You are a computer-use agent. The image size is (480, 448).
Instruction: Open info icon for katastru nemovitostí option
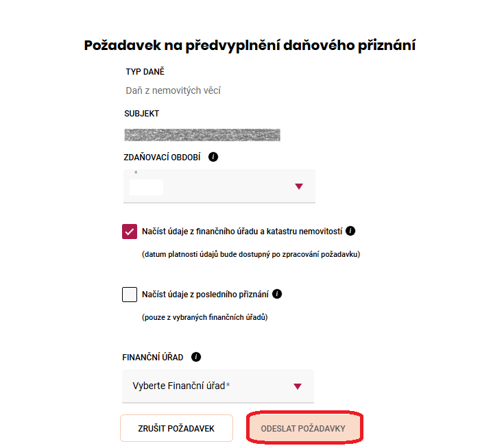[x=351, y=231]
